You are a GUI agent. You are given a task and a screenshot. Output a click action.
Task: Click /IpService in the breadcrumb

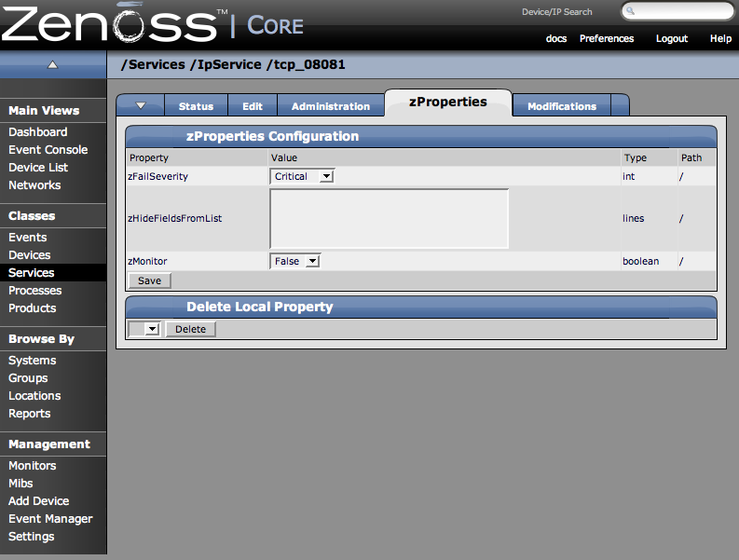coord(226,64)
